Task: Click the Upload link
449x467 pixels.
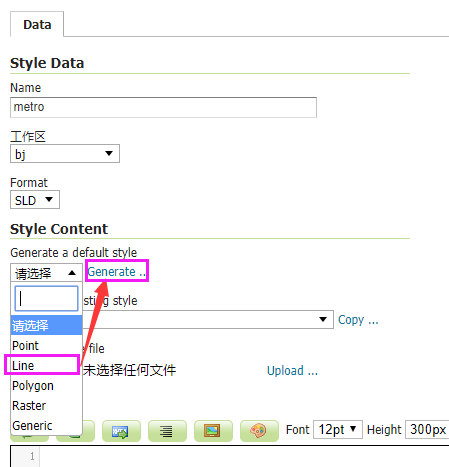Action: click(x=292, y=370)
